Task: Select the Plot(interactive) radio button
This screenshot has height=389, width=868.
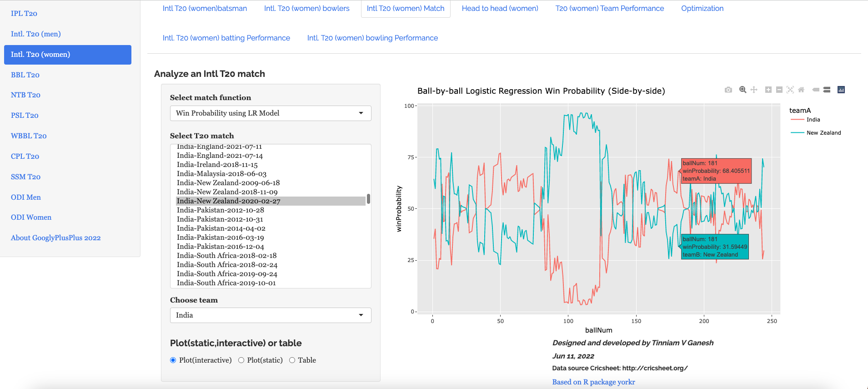Action: click(173, 360)
